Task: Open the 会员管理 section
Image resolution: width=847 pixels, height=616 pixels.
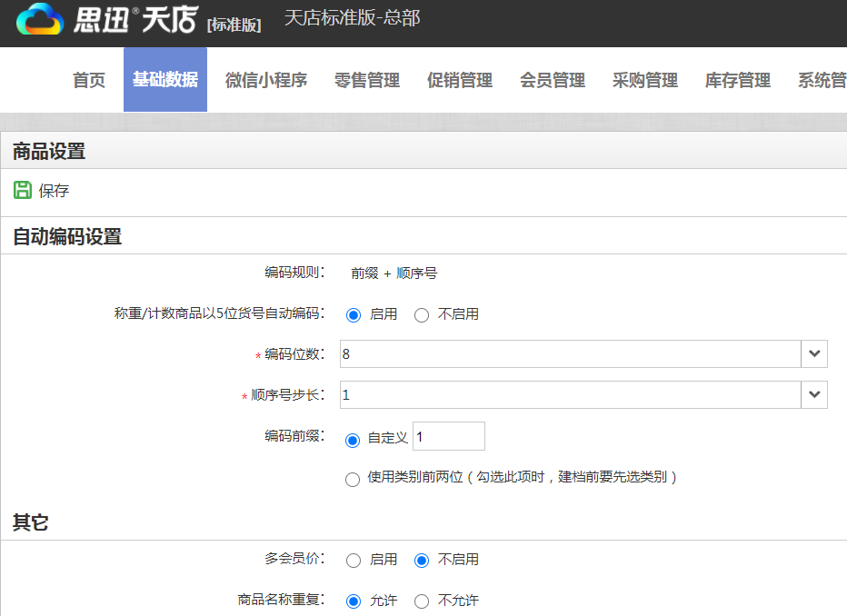Action: coord(552,80)
